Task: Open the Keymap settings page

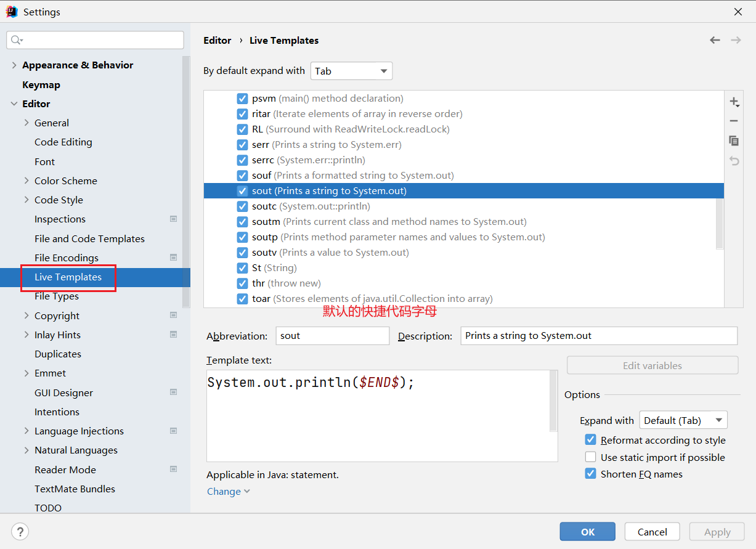Action: click(x=41, y=84)
